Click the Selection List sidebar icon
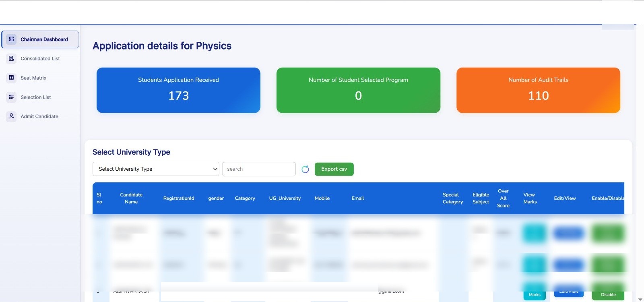The height and width of the screenshot is (302, 644). (x=11, y=97)
